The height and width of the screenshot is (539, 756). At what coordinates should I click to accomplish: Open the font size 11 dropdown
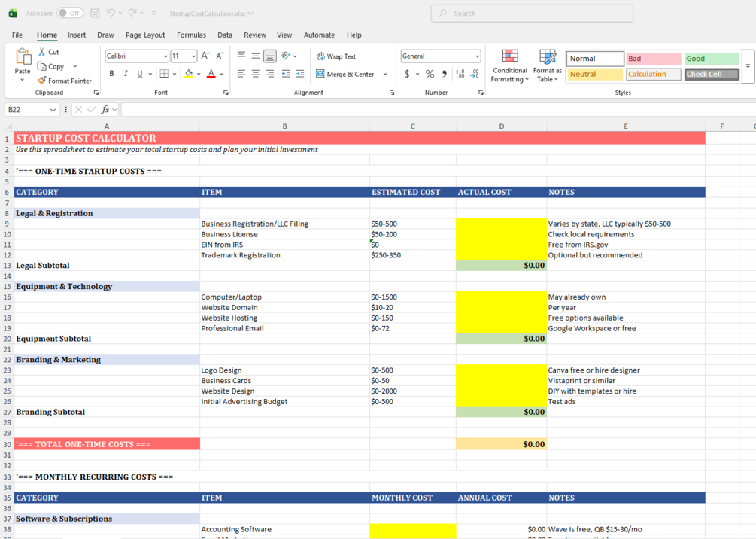tap(193, 56)
